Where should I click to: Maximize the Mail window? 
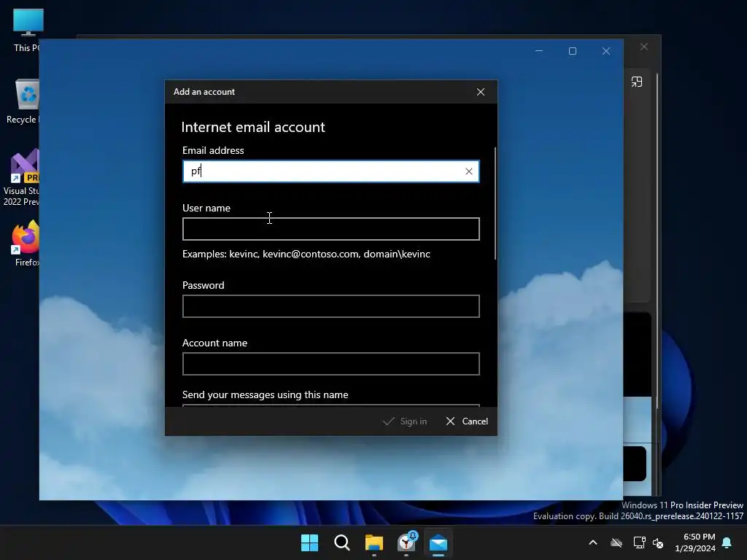pos(573,51)
